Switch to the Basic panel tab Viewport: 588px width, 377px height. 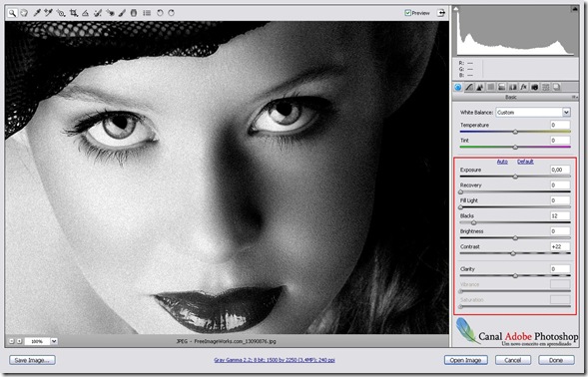[x=458, y=87]
